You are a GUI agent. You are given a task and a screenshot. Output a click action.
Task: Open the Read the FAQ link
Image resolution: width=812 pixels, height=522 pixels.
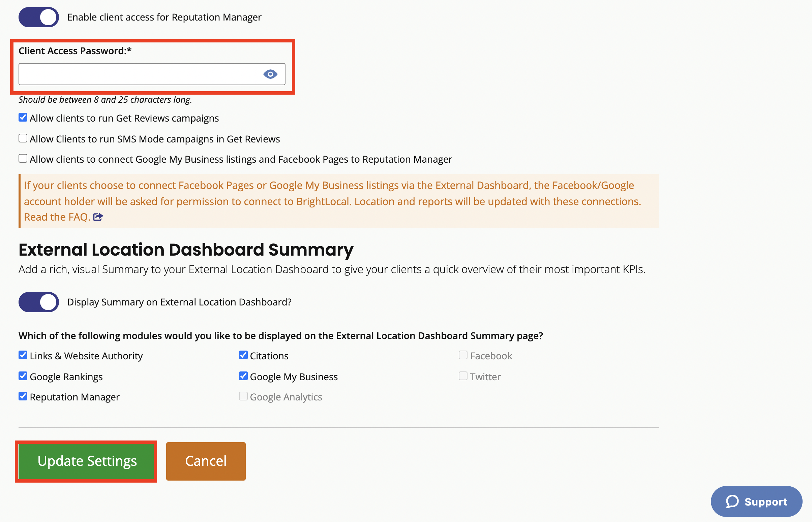pyautogui.click(x=57, y=217)
